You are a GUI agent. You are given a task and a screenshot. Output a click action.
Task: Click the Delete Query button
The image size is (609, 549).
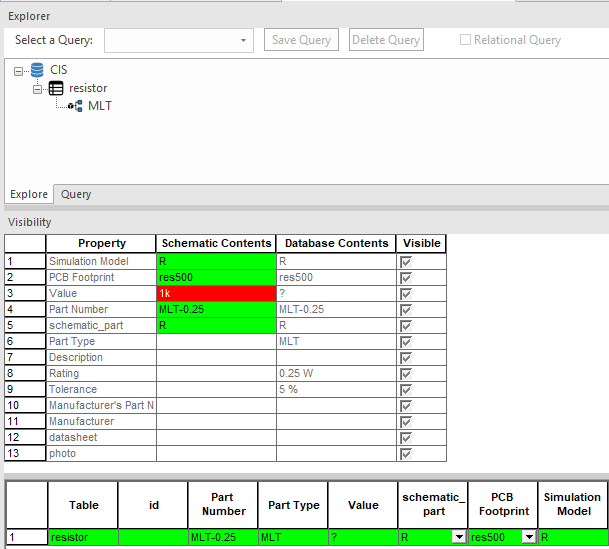386,40
